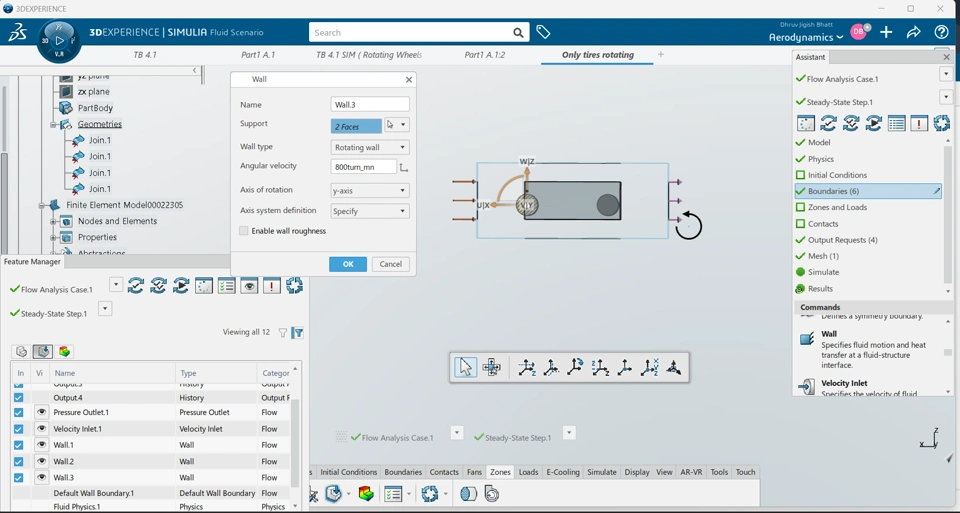The height and width of the screenshot is (513, 960).
Task: Click the support selection arrow icon in Wall dialog
Action: point(391,124)
